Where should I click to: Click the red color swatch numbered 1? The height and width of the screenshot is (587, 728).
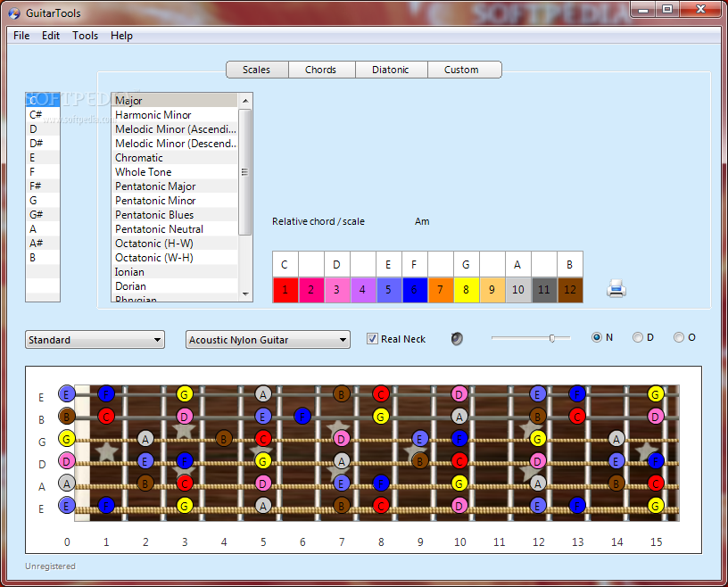[x=285, y=290]
